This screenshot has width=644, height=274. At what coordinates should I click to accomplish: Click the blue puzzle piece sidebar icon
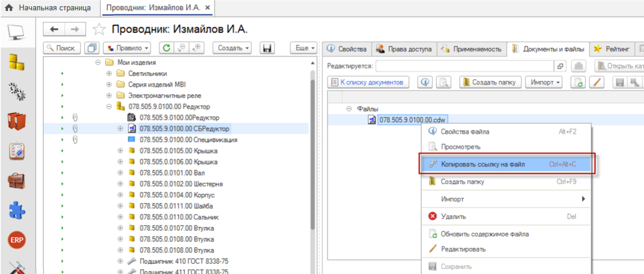(x=16, y=210)
